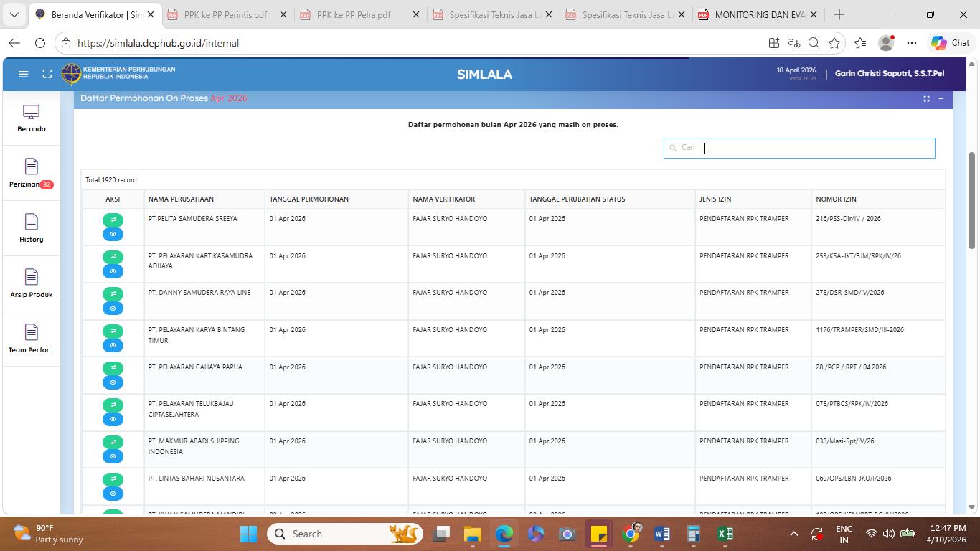
Task: Click the page vertical scrollbar thumb
Action: click(972, 200)
